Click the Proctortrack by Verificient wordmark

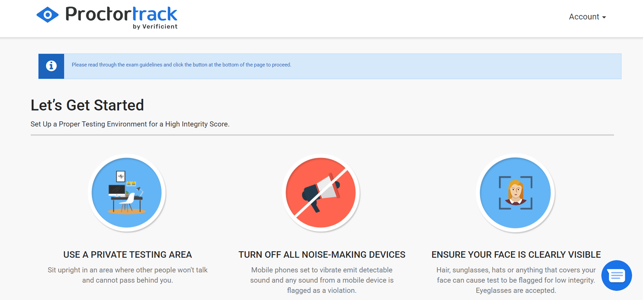(121, 18)
